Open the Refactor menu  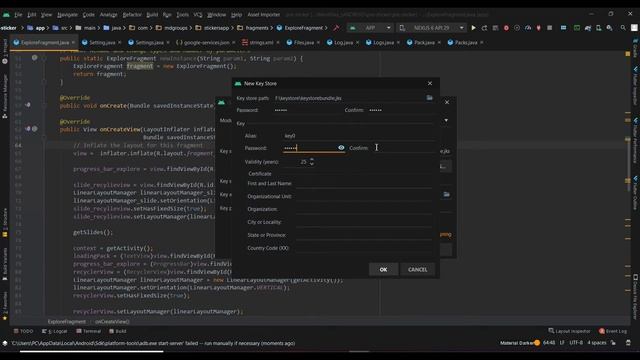(132, 15)
